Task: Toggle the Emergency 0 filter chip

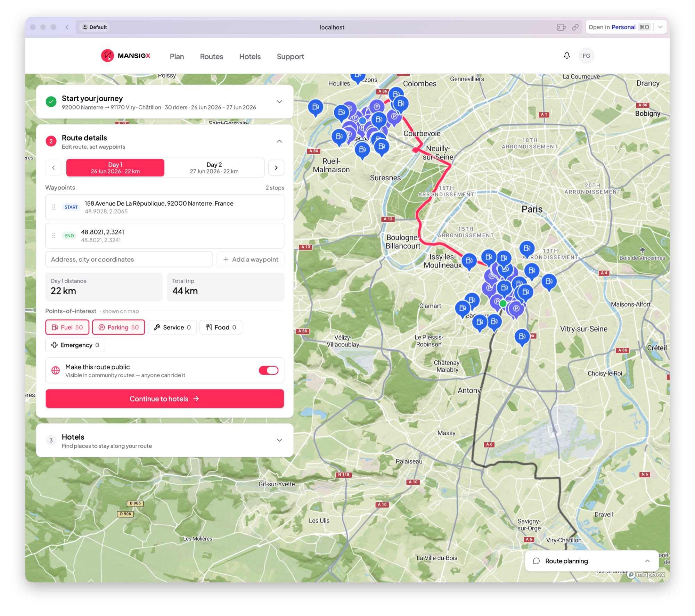Action: (75, 345)
